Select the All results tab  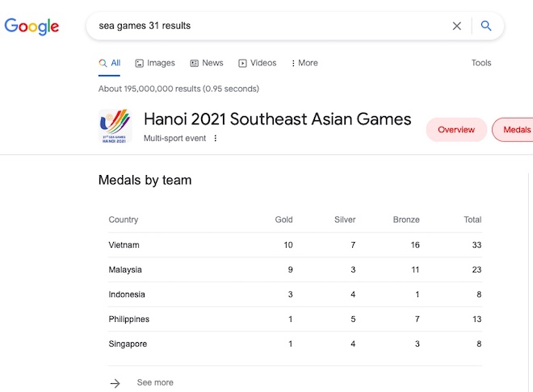pyautogui.click(x=110, y=63)
